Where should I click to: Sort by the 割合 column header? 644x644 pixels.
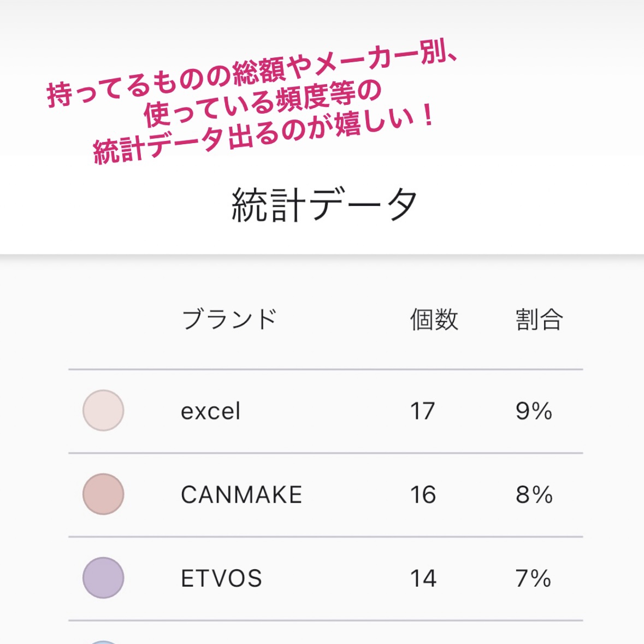point(539,320)
